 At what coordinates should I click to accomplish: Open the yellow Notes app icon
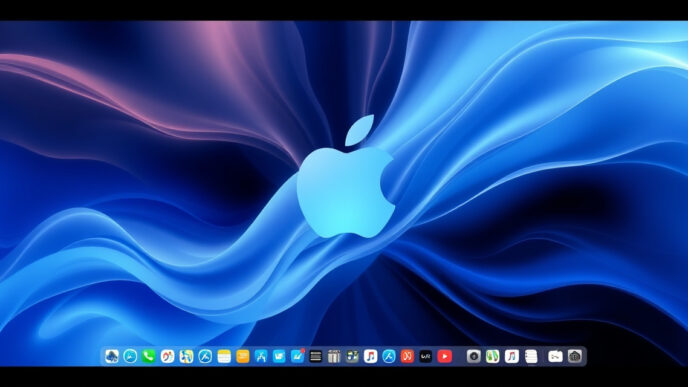point(224,356)
